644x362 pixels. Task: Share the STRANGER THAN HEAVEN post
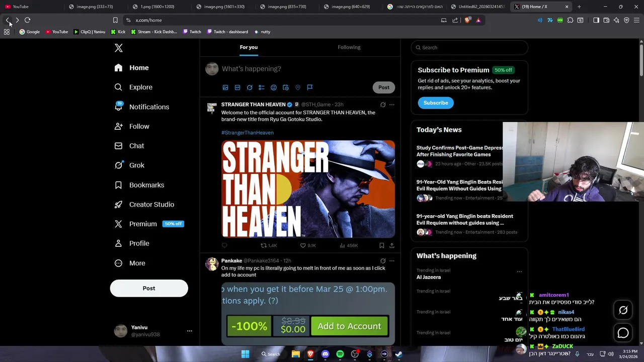[392, 245]
